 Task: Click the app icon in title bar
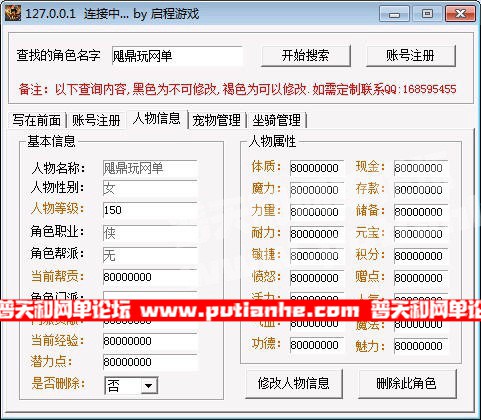pyautogui.click(x=13, y=13)
